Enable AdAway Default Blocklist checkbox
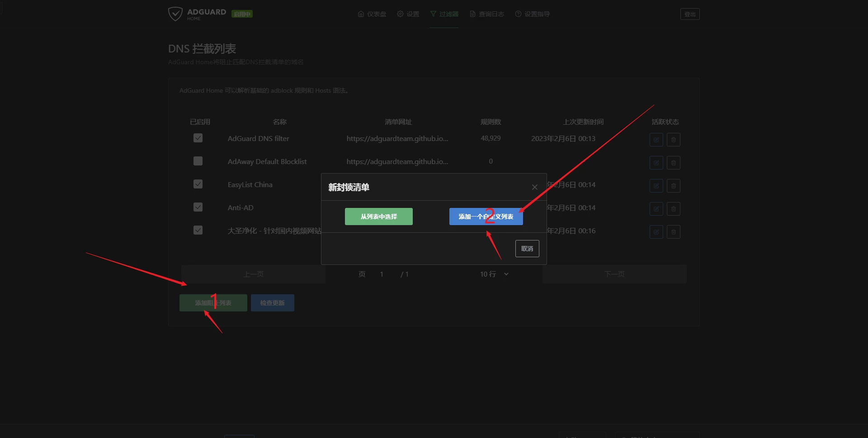 [x=198, y=161]
